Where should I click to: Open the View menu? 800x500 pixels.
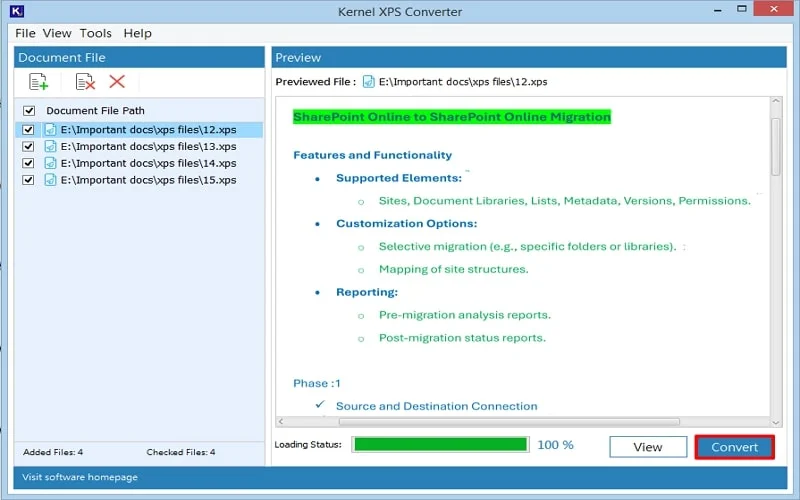coord(57,33)
